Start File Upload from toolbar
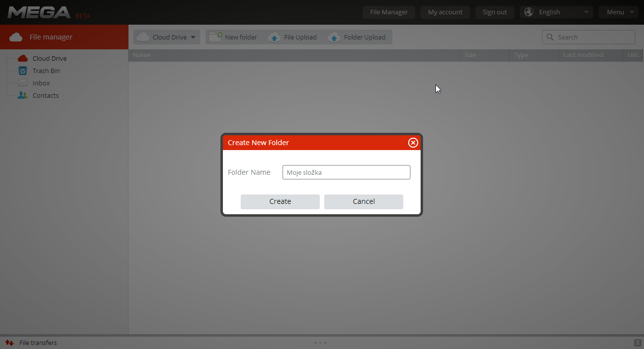The width and height of the screenshot is (644, 349). click(293, 37)
